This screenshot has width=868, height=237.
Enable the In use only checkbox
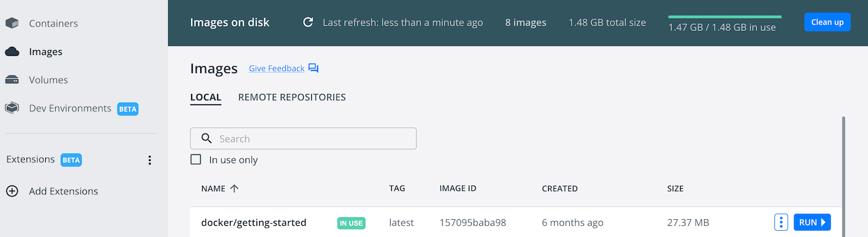[196, 160]
